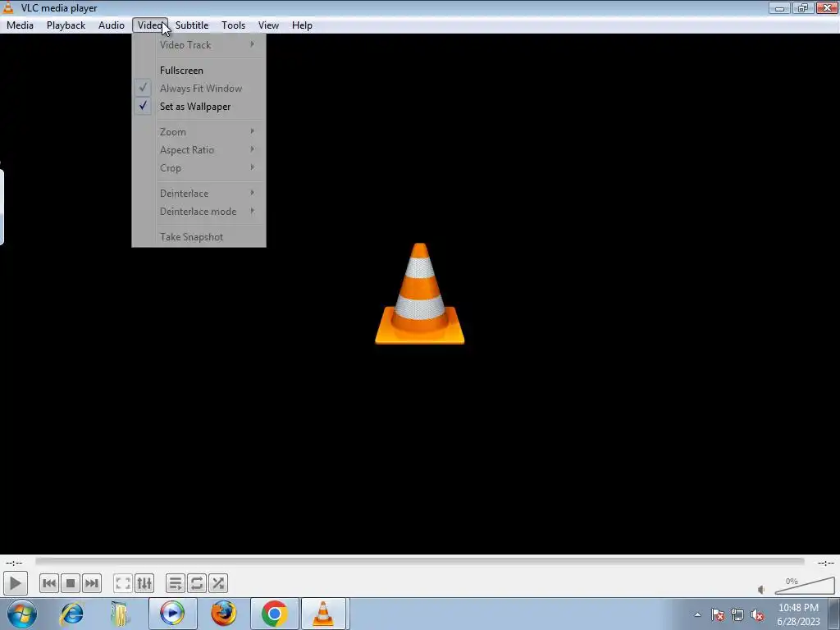Close the VLC media player window
Screen dimensions: 840x630
[827, 8]
